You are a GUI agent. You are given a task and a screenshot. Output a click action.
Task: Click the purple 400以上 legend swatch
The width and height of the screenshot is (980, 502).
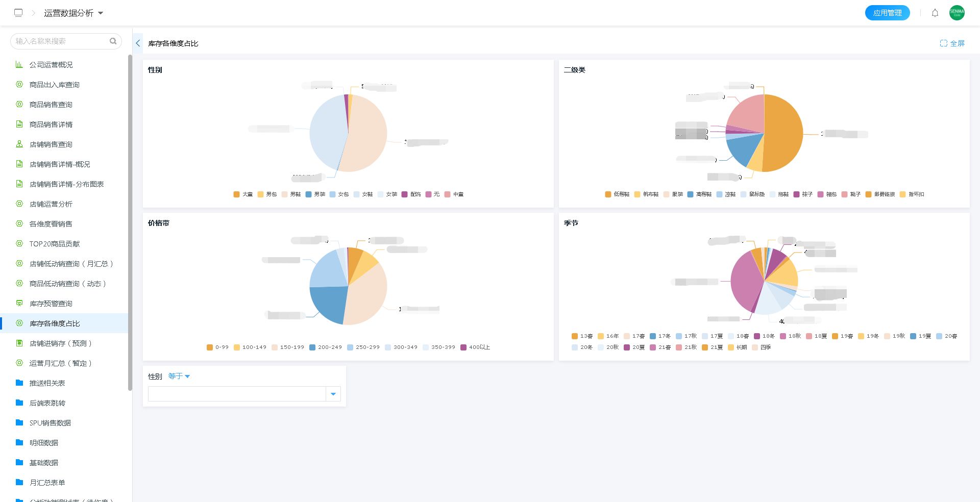tap(463, 347)
